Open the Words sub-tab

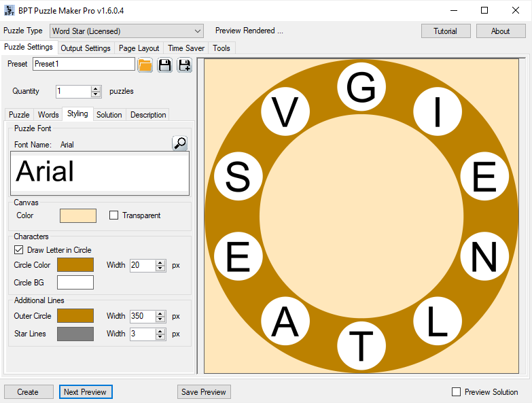pyautogui.click(x=48, y=115)
